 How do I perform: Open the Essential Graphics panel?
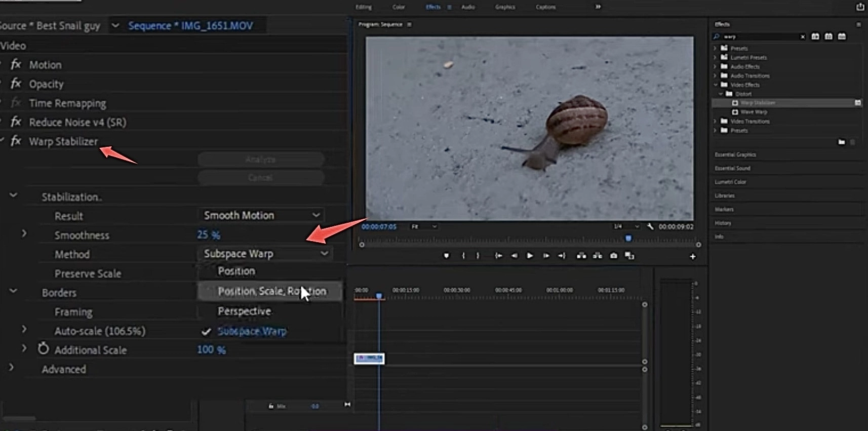click(735, 154)
